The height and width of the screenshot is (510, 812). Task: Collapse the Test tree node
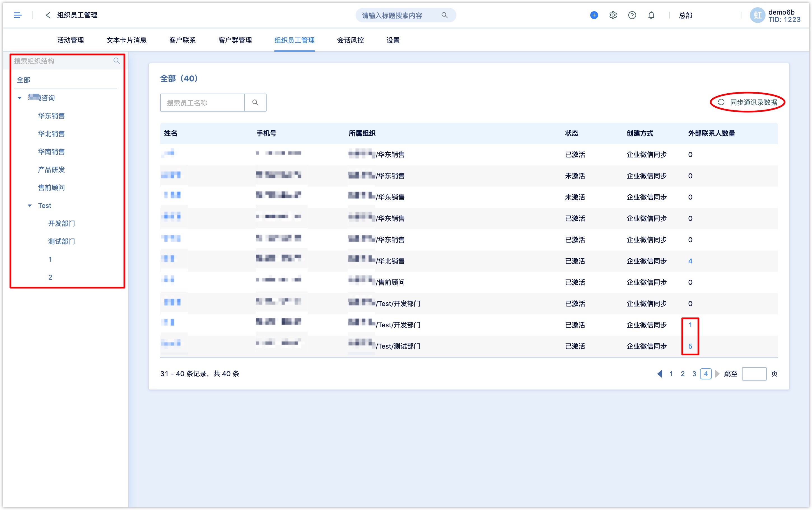point(30,205)
